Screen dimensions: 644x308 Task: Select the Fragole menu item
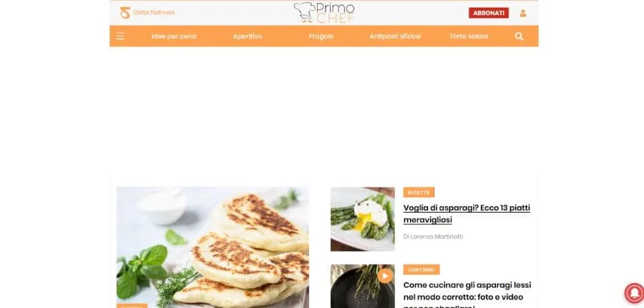pyautogui.click(x=321, y=37)
